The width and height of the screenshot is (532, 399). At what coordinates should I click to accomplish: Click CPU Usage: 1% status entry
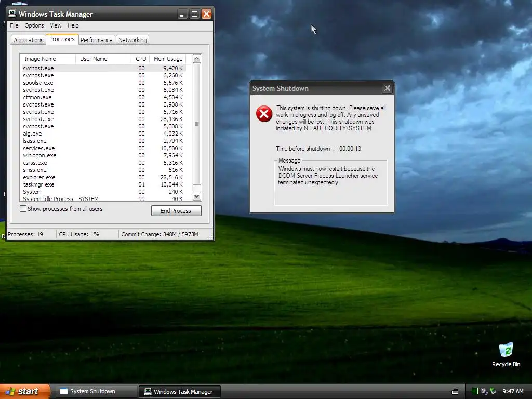click(79, 234)
